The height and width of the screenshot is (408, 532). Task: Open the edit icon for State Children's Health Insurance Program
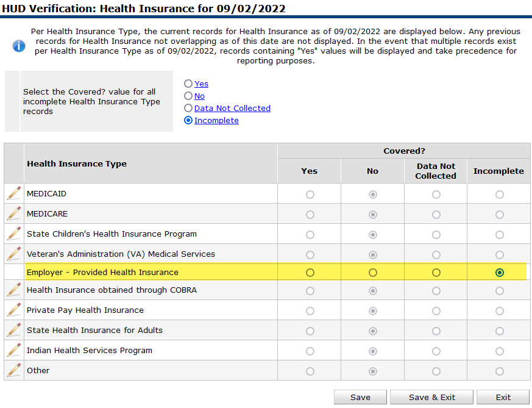click(13, 233)
